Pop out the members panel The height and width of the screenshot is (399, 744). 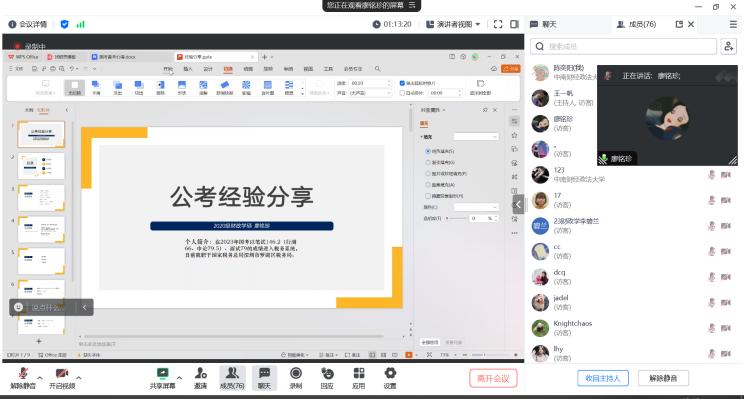679,24
